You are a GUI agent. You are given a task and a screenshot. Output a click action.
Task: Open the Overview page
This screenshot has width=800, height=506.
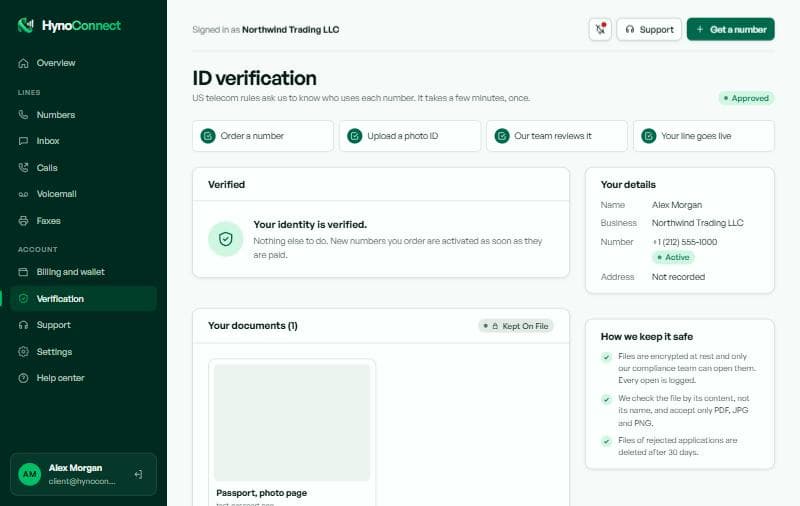pyautogui.click(x=83, y=63)
